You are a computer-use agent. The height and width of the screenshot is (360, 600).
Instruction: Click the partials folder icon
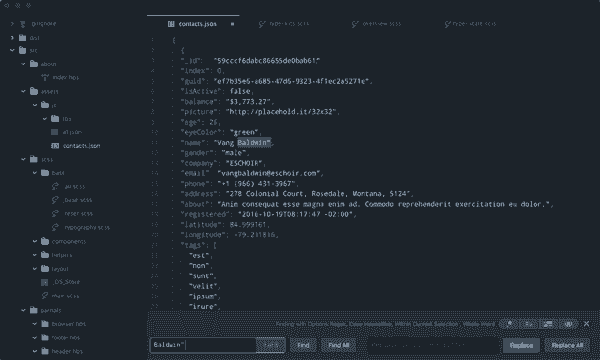(x=34, y=310)
